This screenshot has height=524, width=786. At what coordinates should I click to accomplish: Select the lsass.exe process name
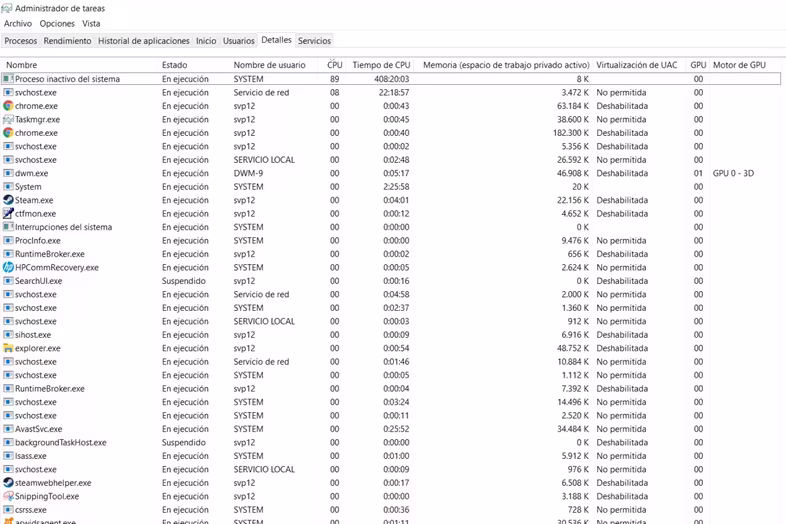click(x=31, y=456)
